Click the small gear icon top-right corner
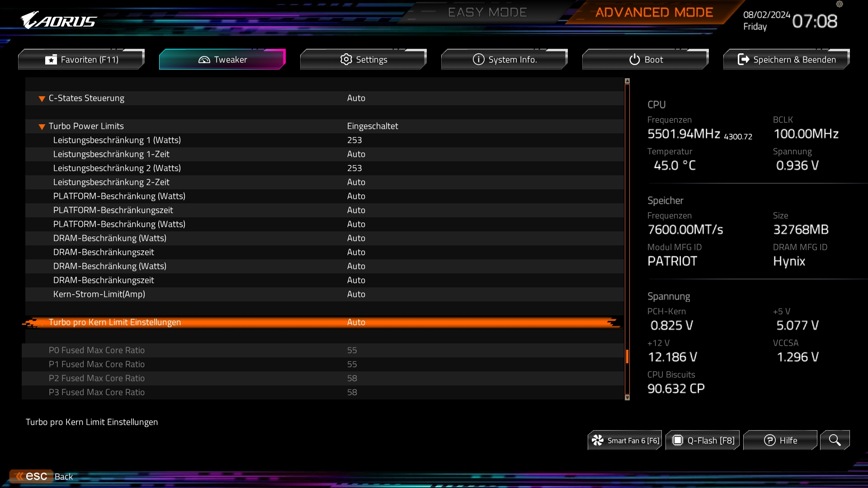 [840, 4]
